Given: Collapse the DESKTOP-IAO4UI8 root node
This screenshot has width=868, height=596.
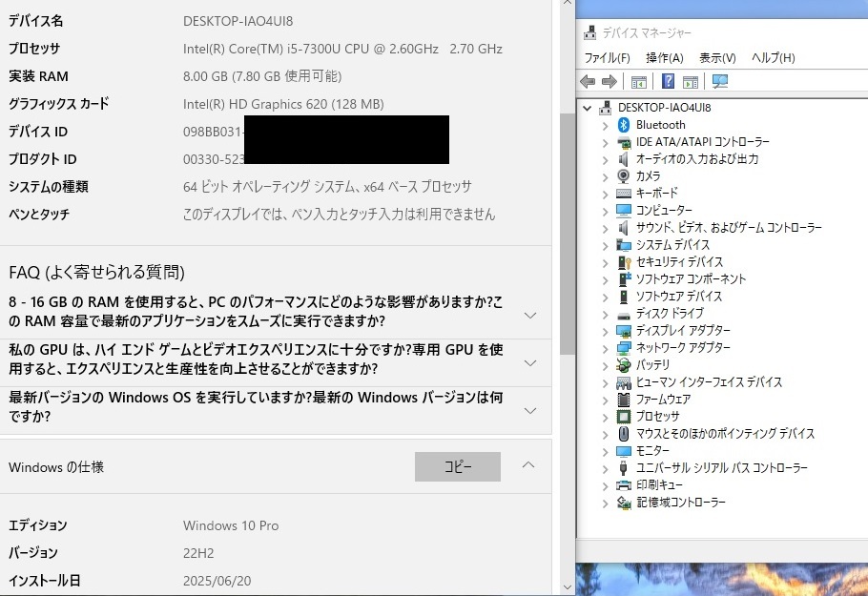Looking at the screenshot, I should (588, 108).
